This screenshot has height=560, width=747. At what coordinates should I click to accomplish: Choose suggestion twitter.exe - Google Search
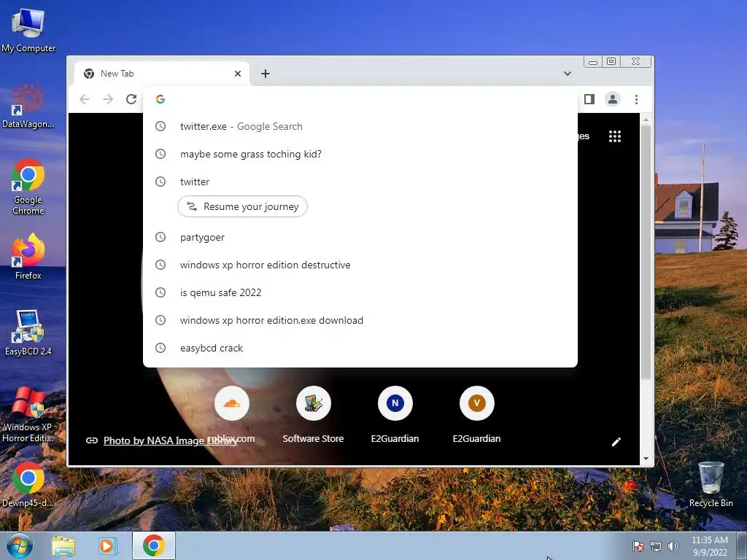[x=360, y=126]
